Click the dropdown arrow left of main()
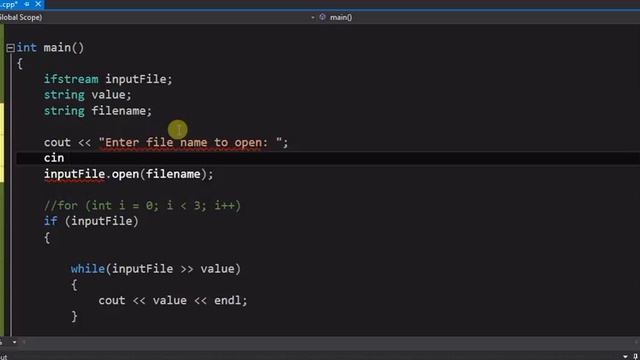 [x=313, y=18]
